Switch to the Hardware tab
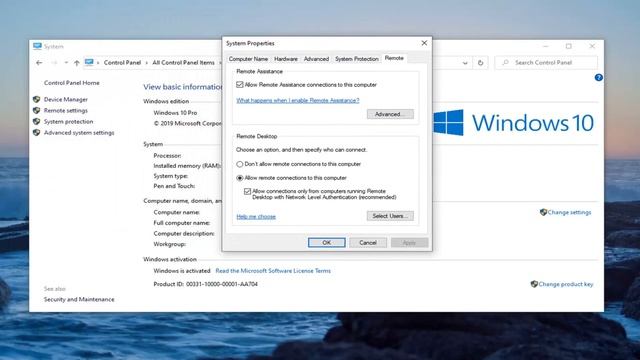640x360 pixels. pos(286,59)
